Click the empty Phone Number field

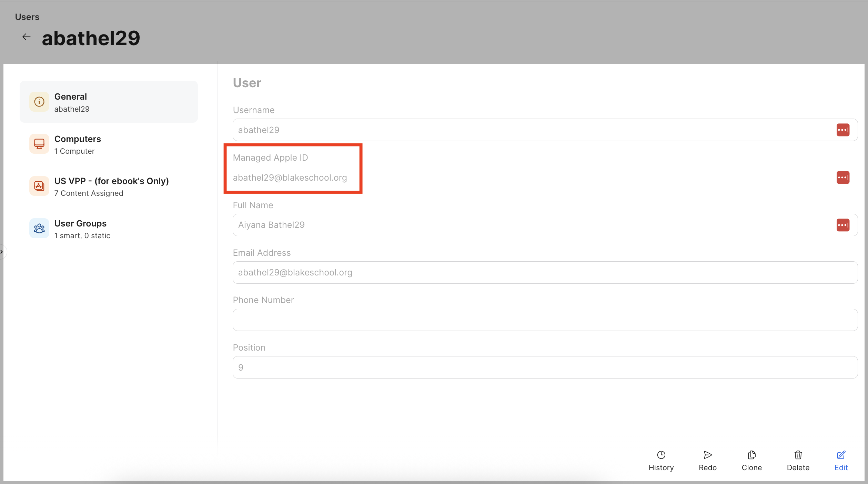[x=545, y=320]
